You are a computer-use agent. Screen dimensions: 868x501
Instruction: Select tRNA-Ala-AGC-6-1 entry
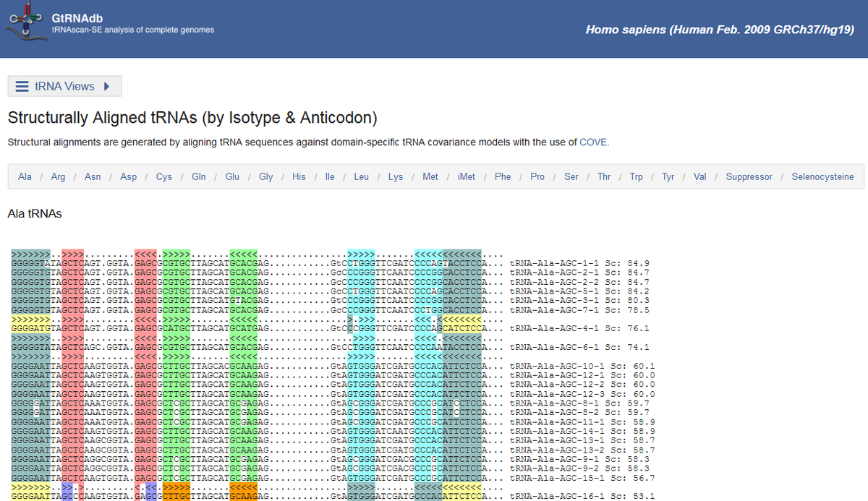(555, 347)
